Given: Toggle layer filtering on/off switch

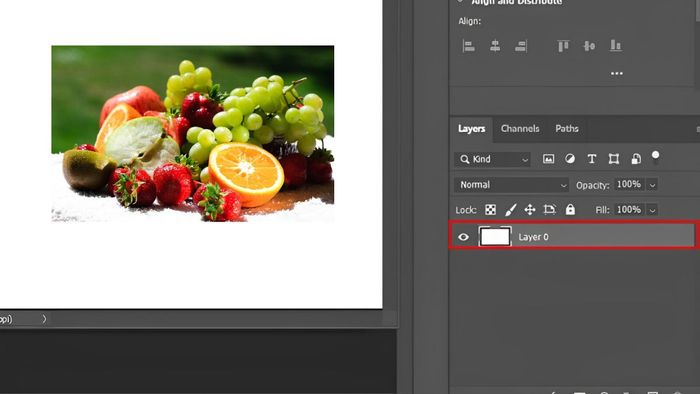Looking at the screenshot, I should (655, 157).
